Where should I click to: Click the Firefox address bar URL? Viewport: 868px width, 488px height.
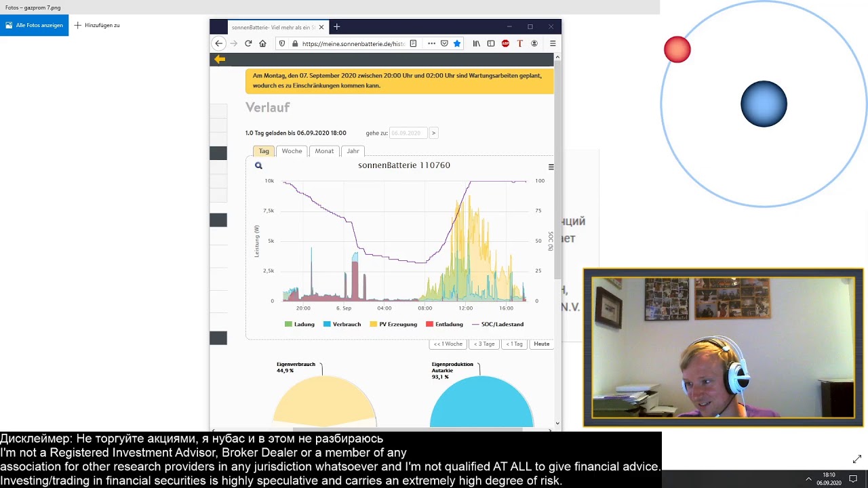click(353, 43)
